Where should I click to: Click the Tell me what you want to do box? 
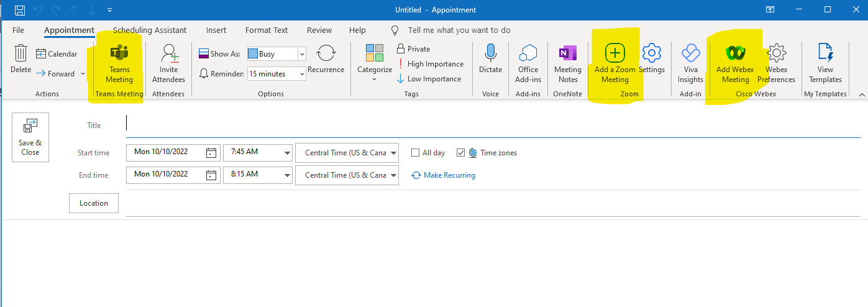coord(459,30)
